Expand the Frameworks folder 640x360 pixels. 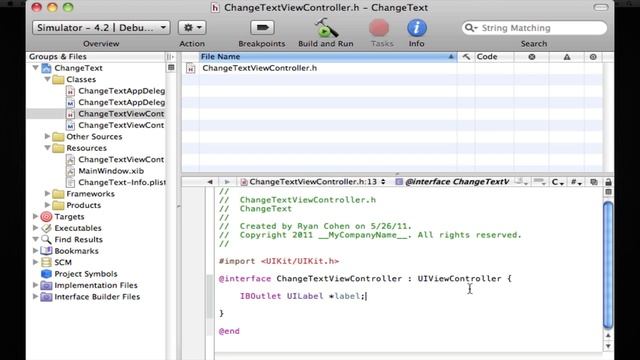tap(47, 193)
